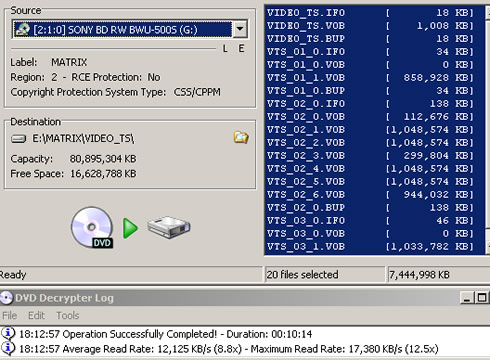Screen dimensions: 490x360
Task: Open the Edit menu in DVD Decrypter Log
Action: (36, 315)
